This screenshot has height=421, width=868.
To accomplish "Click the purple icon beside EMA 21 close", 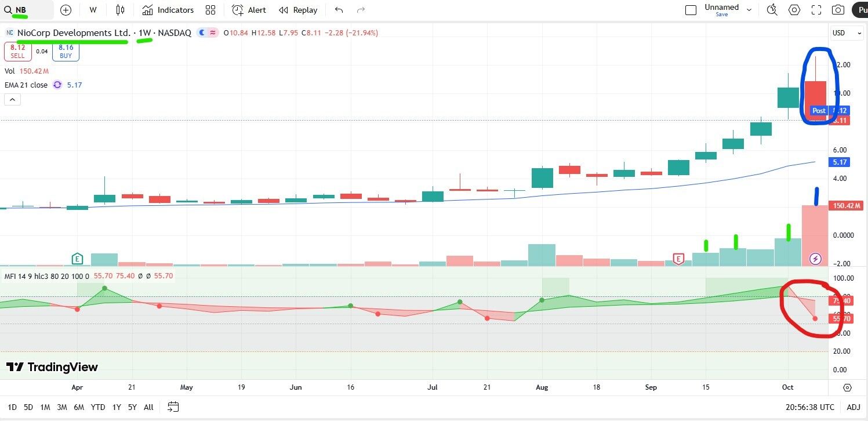I will coord(57,85).
